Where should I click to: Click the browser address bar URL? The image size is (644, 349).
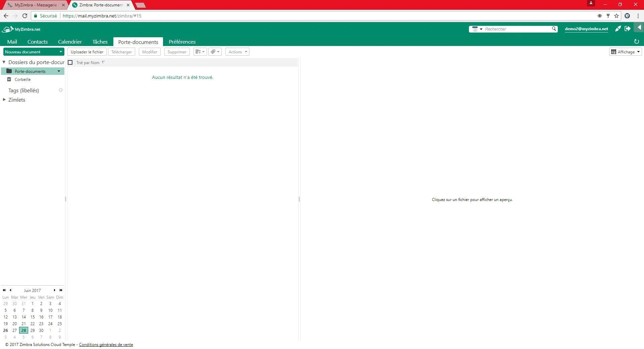102,16
